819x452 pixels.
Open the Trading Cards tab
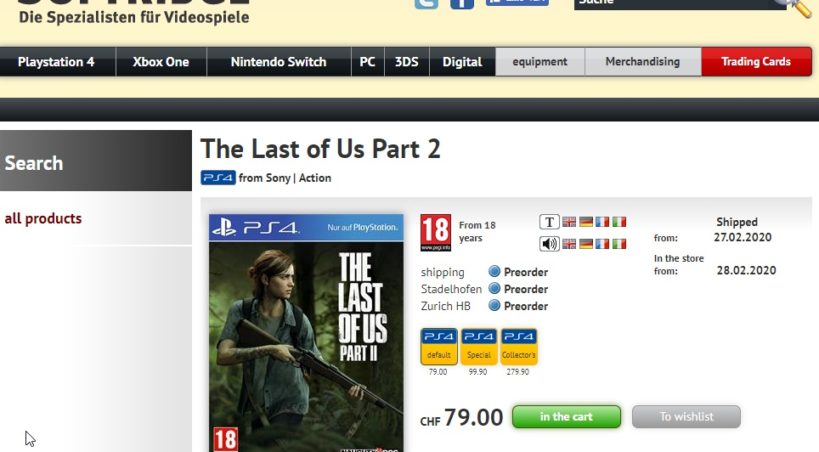756,62
